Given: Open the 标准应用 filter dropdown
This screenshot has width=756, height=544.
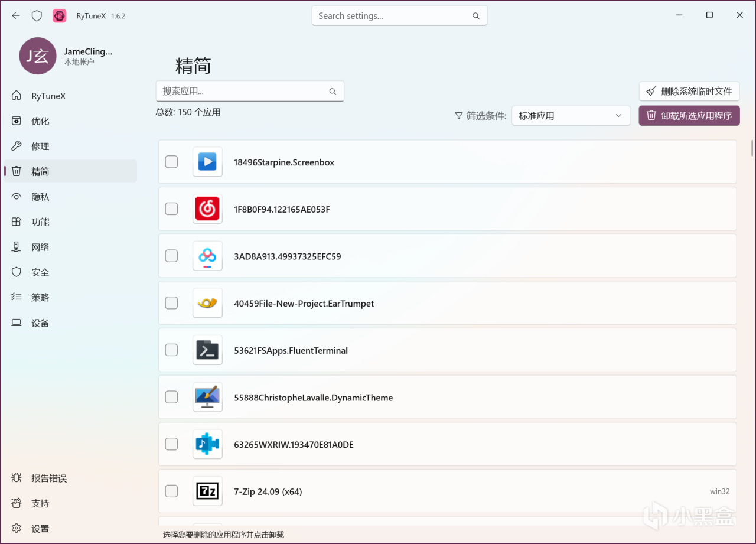Looking at the screenshot, I should (571, 116).
